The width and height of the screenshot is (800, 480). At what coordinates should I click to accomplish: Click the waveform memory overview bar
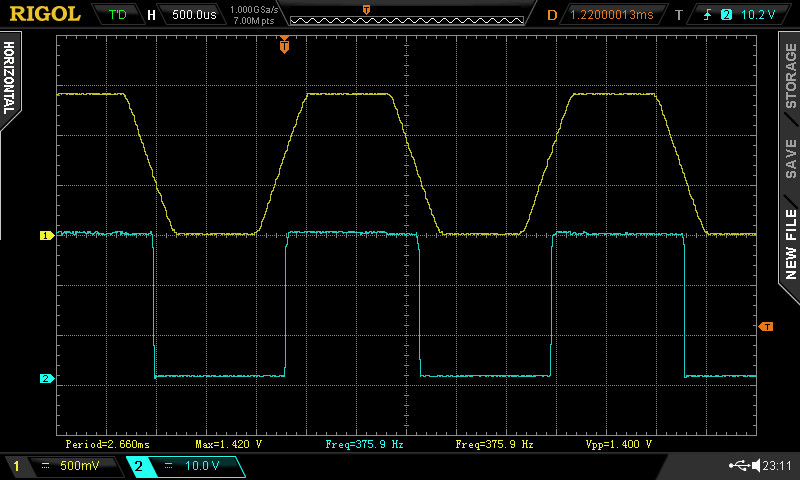[407, 20]
